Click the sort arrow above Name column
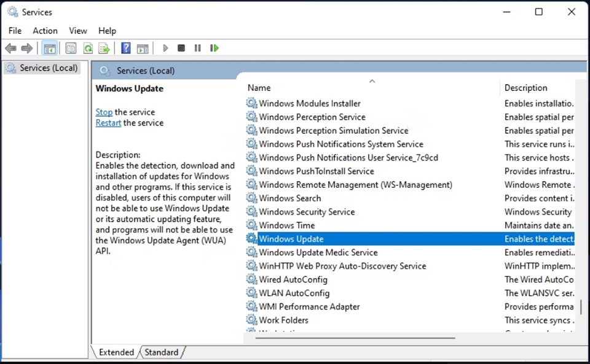 pos(372,81)
